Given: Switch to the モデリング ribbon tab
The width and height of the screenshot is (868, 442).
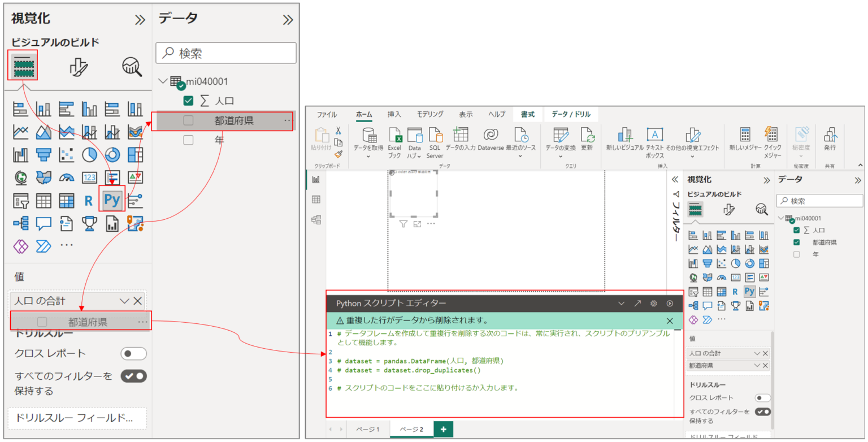Looking at the screenshot, I should point(430,114).
